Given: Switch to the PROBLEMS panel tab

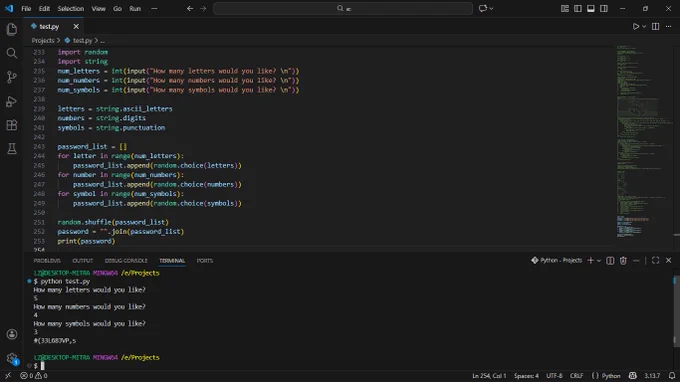Looking at the screenshot, I should click(47, 261).
